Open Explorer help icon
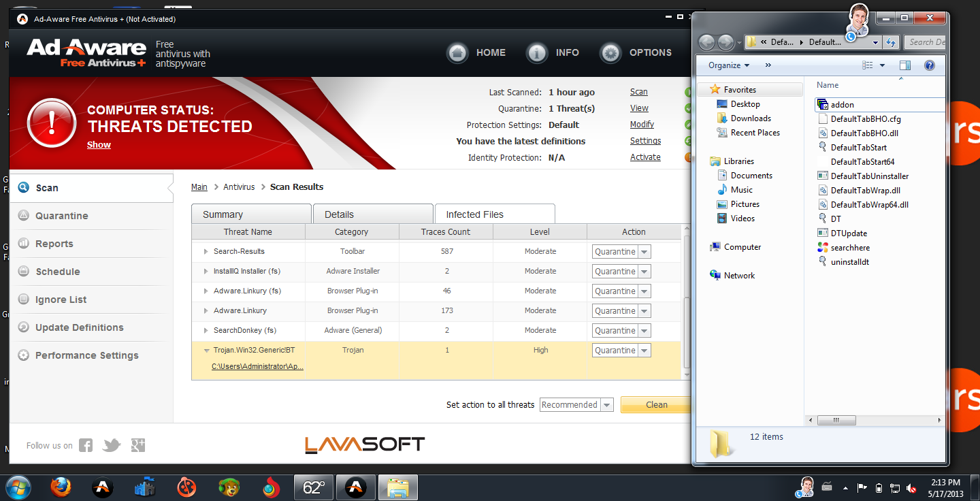 tap(929, 65)
